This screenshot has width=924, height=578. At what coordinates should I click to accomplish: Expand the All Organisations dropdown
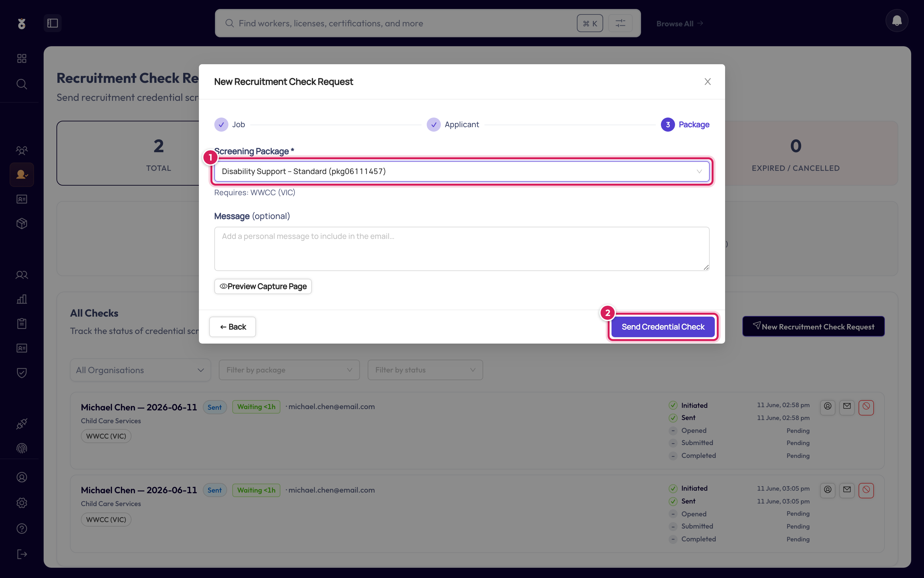tap(141, 370)
